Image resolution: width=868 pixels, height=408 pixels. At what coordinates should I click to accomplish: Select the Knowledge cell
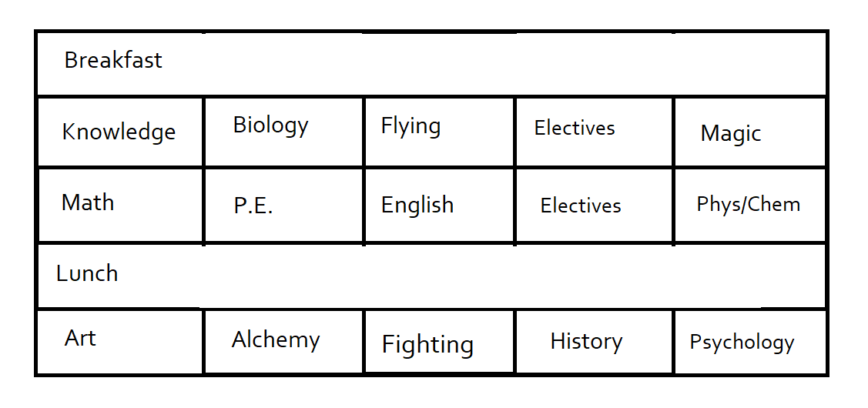coord(120,132)
